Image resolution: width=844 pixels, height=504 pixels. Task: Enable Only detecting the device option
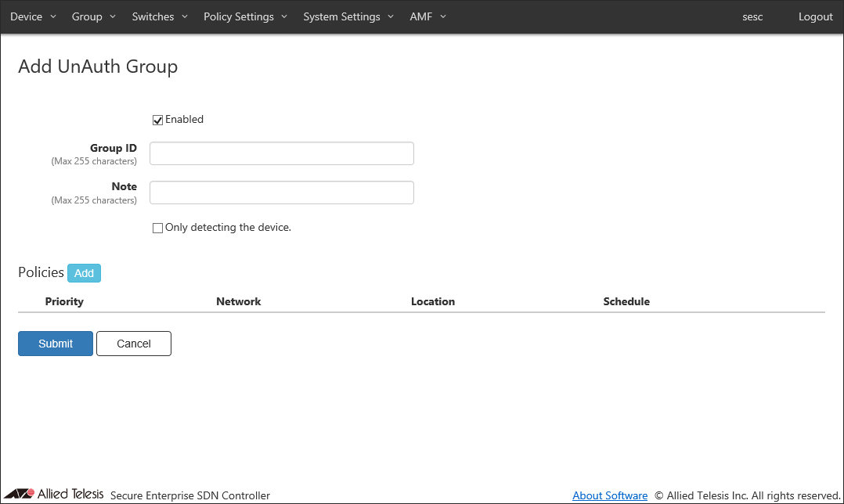tap(158, 228)
